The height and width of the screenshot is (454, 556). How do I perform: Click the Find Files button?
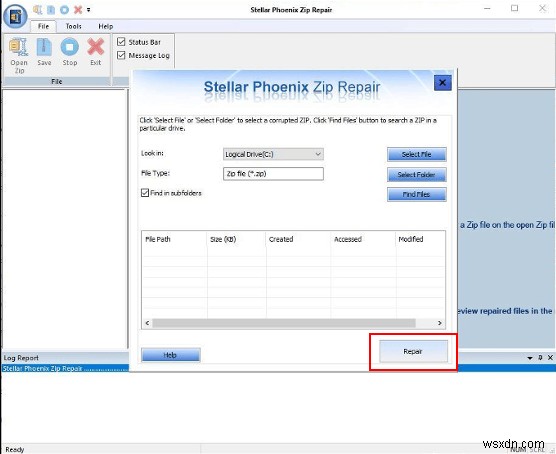(x=417, y=194)
